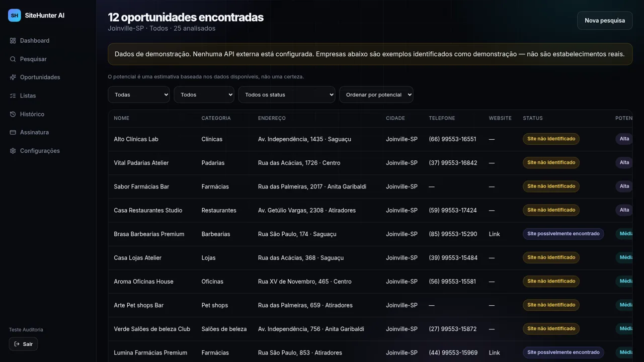Open the Lumina Farmácias Premium website Link
The width and height of the screenshot is (644, 362).
(495, 353)
